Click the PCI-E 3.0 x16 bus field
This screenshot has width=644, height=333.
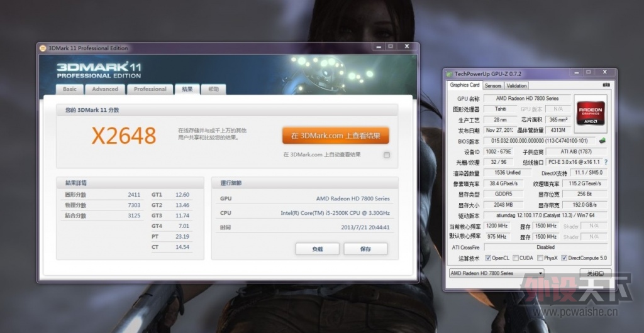coord(574,162)
